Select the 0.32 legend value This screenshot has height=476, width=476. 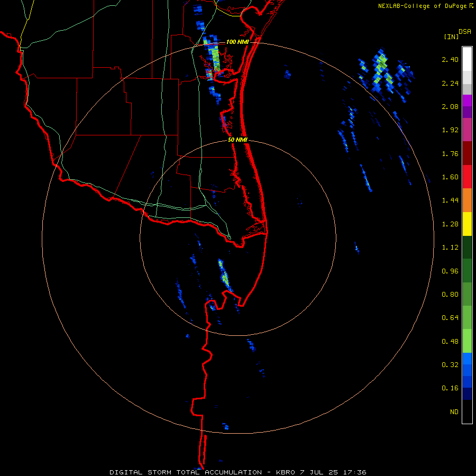(x=450, y=365)
